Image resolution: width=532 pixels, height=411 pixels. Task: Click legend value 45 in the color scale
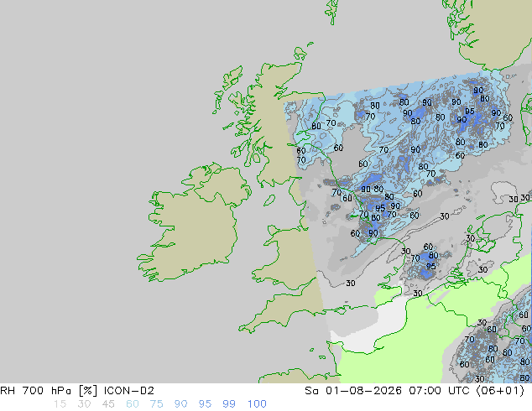(x=108, y=404)
